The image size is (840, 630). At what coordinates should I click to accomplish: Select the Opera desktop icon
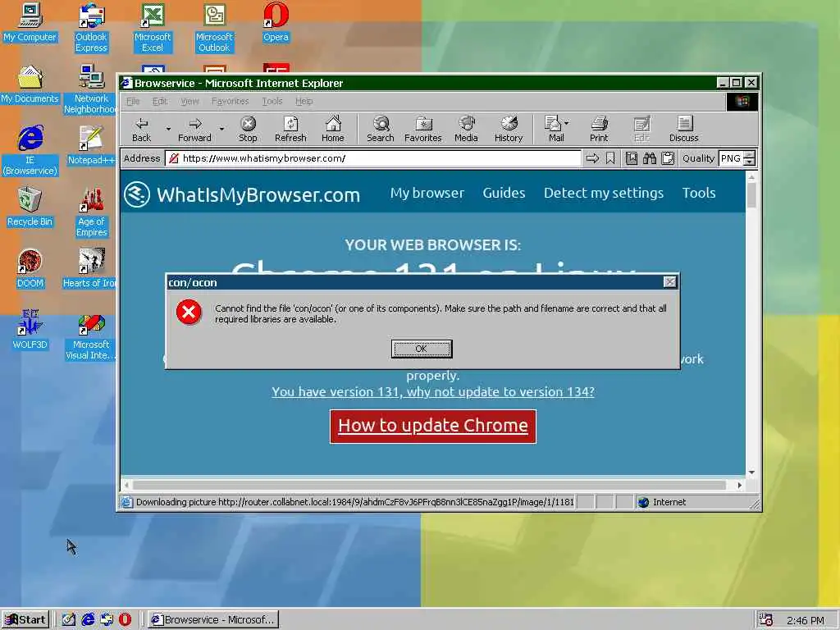(276, 22)
